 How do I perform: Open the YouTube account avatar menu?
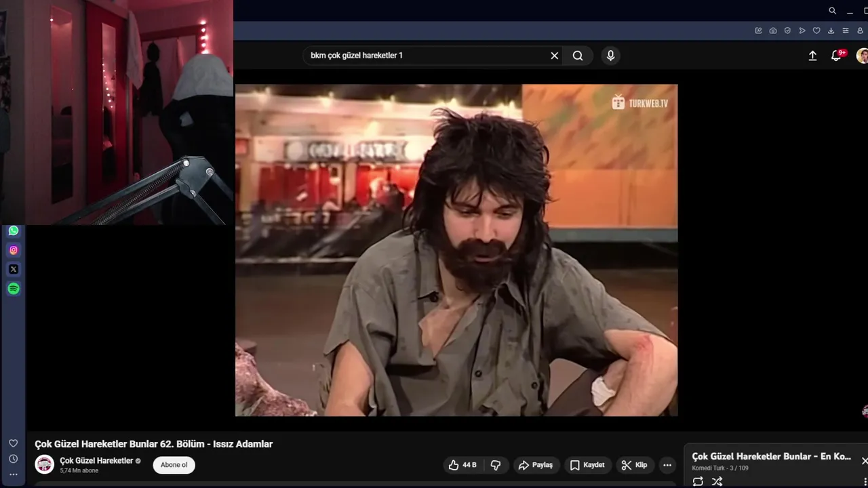coord(863,56)
